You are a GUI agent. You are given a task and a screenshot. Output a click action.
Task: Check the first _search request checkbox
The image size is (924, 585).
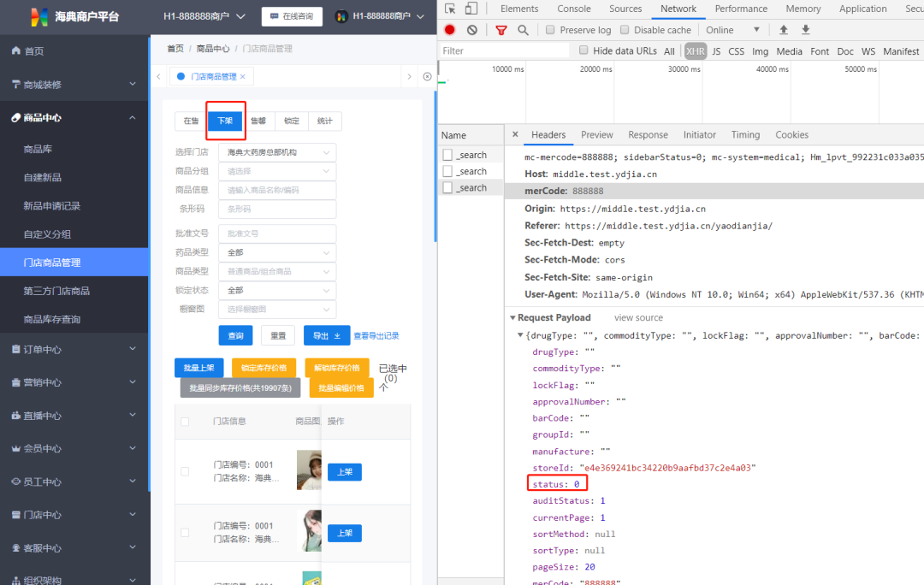click(x=447, y=154)
